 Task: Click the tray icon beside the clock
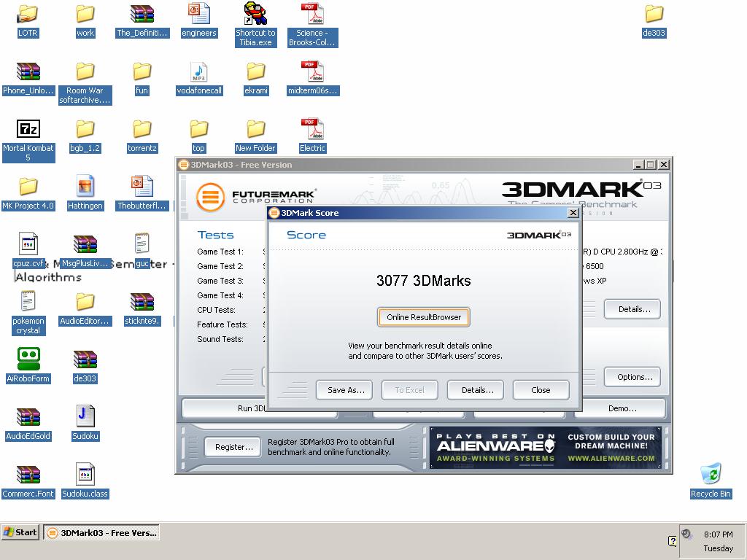click(686, 534)
